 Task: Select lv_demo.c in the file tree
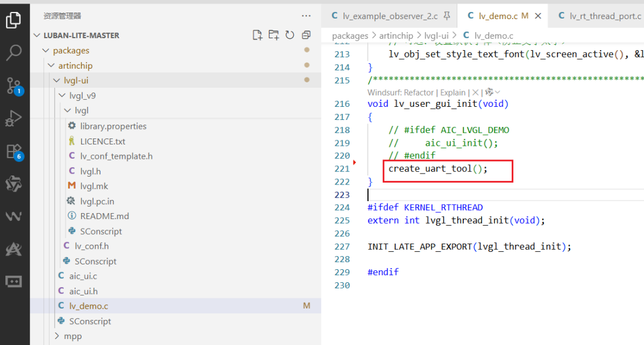(x=175, y=306)
